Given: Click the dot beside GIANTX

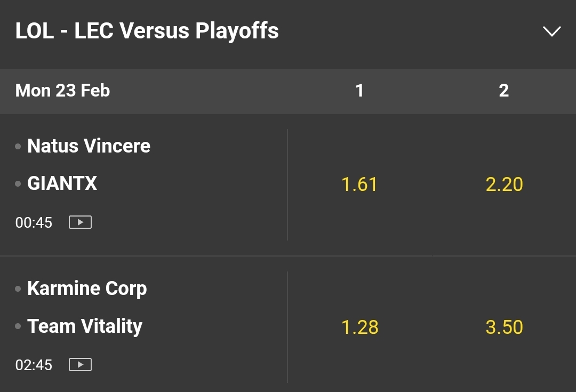Looking at the screenshot, I should coord(18,184).
